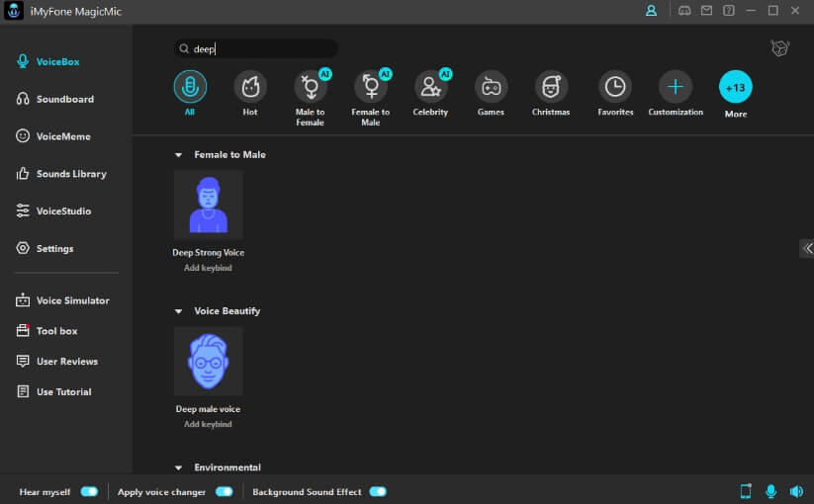Image resolution: width=814 pixels, height=504 pixels.
Task: Open the help question mark icon
Action: pos(729,10)
